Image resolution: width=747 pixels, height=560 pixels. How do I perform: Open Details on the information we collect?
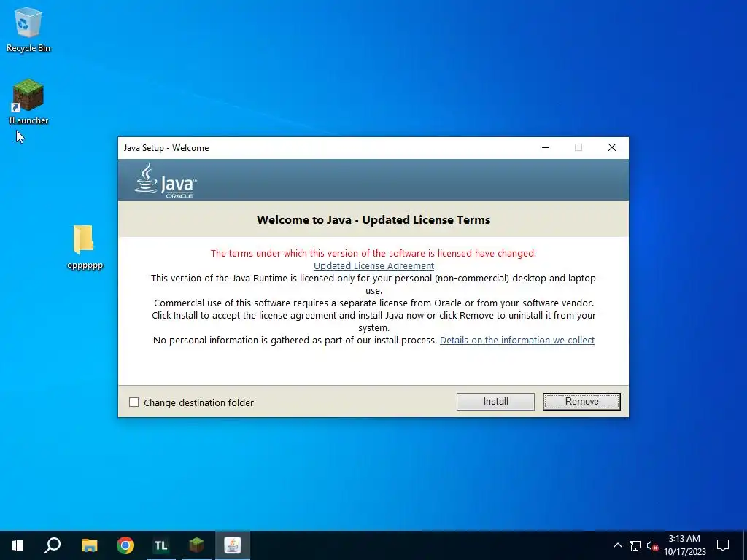point(517,340)
